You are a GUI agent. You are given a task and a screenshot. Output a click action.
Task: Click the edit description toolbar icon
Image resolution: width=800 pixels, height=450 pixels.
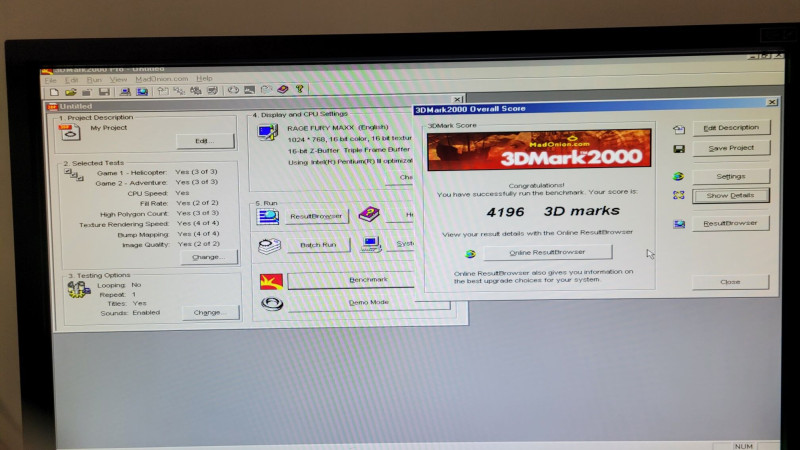(x=163, y=91)
